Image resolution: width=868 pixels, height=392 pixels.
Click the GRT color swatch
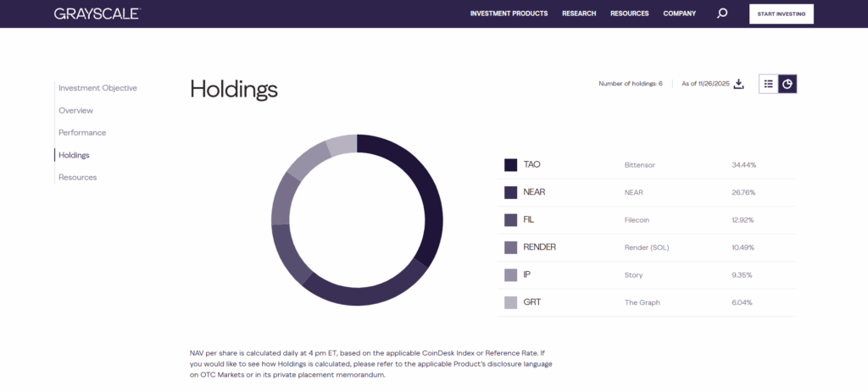tap(510, 302)
